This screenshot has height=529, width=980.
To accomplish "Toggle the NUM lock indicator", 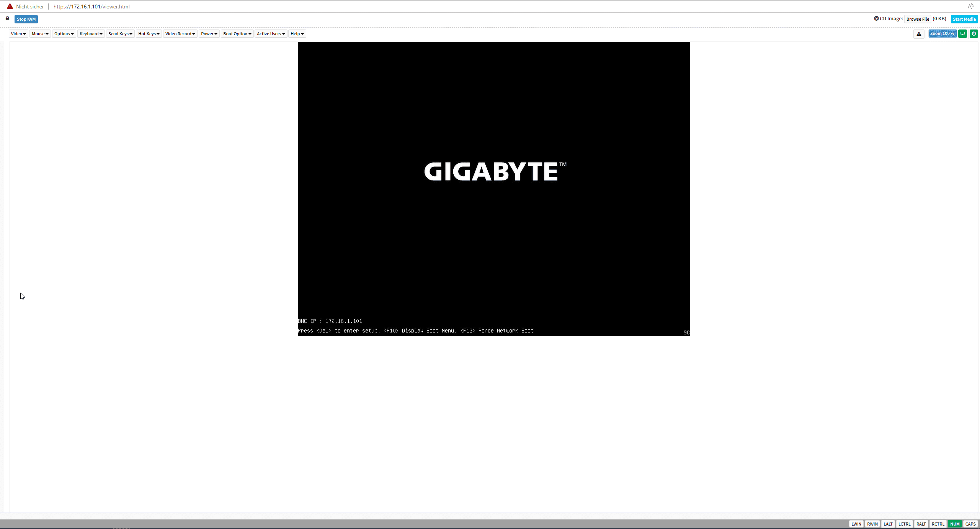I will (x=955, y=524).
